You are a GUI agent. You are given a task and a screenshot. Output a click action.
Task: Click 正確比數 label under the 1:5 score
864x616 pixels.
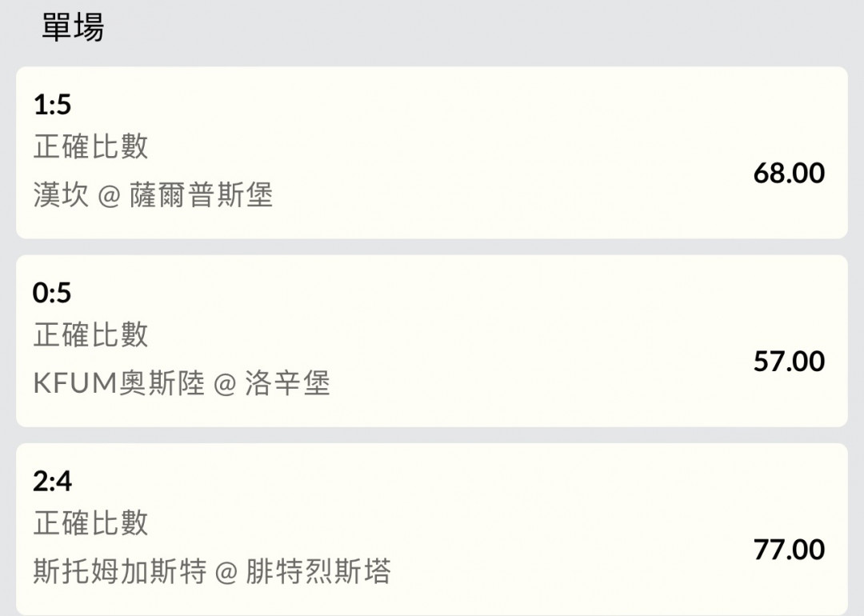coord(90,146)
